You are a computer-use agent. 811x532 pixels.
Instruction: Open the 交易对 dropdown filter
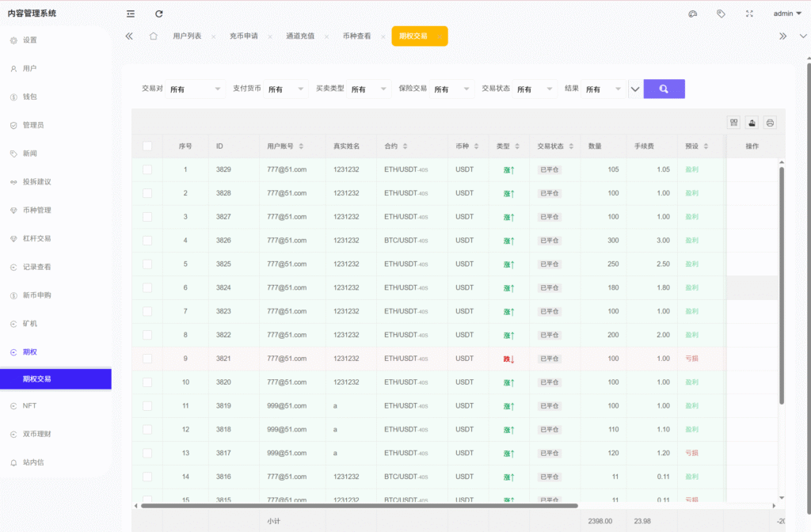[x=196, y=89]
